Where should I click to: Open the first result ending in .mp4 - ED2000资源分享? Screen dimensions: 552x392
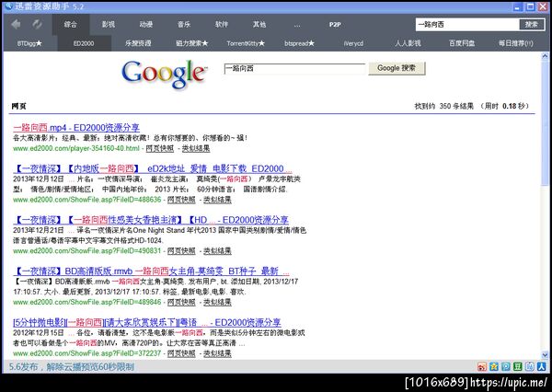click(76, 128)
